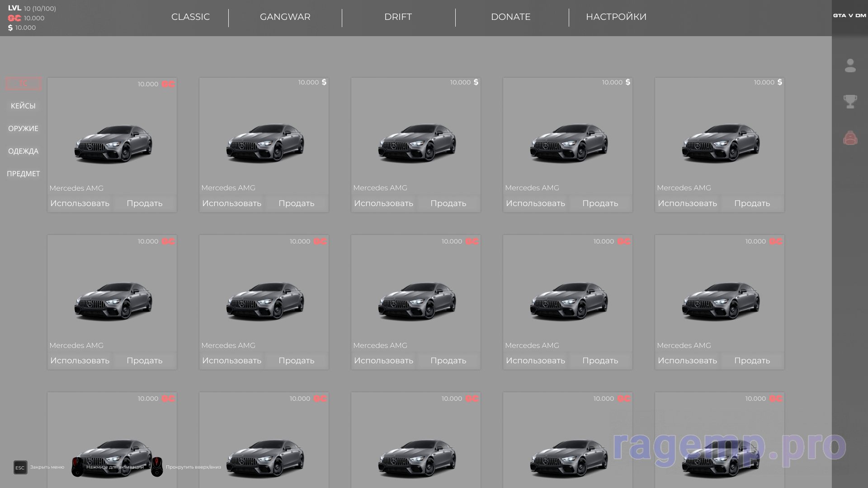Viewport: 868px width, 488px height.
Task: Click the dollar balance icon under LVL
Action: [x=10, y=28]
